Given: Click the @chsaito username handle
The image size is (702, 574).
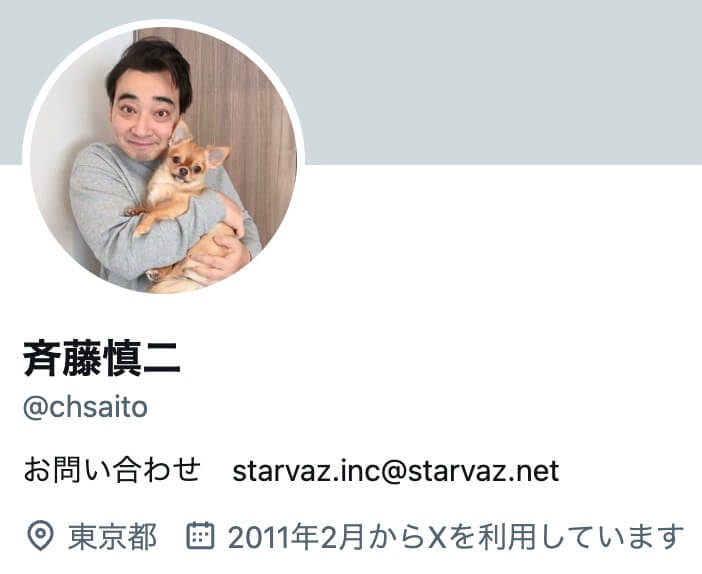Looking at the screenshot, I should pyautogui.click(x=86, y=407).
